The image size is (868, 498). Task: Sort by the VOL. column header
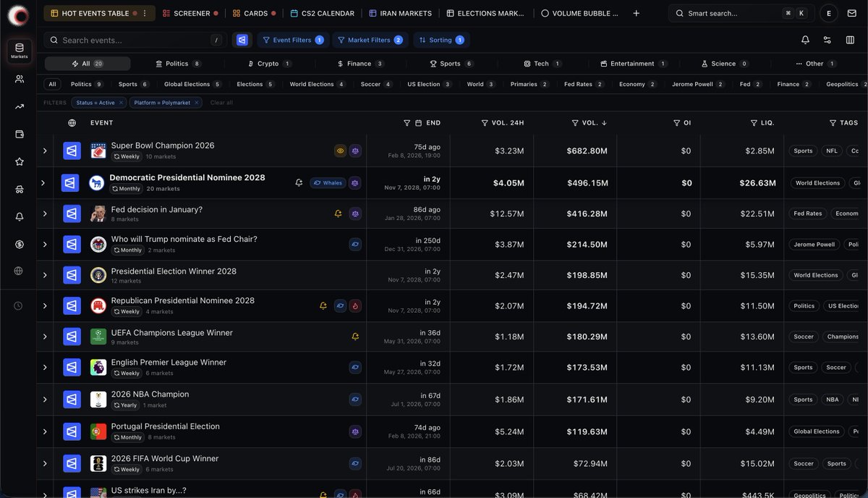tap(590, 123)
